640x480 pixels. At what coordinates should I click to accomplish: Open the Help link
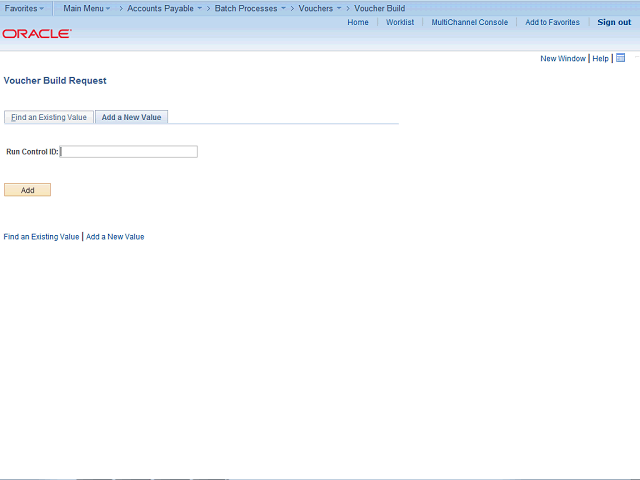(600, 58)
